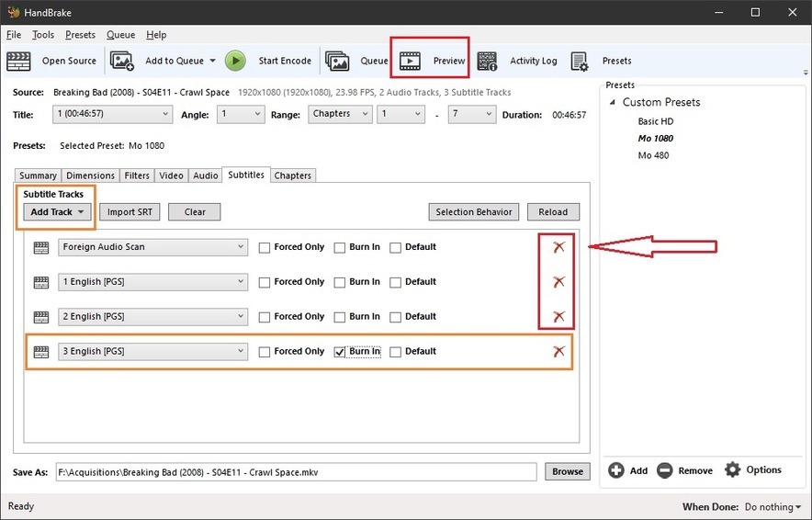Click subtitle icon beside Foreign Audio Scan
This screenshot has width=812, height=520.
[x=41, y=247]
